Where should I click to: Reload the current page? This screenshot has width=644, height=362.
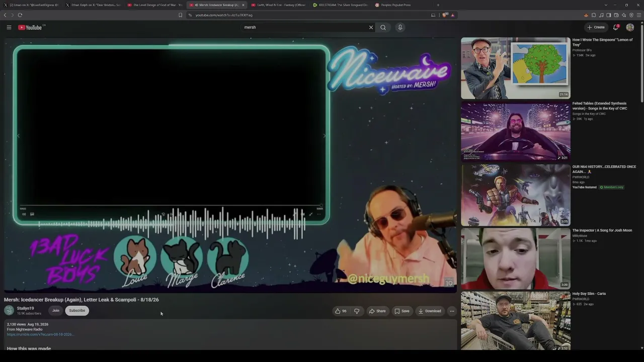20,15
